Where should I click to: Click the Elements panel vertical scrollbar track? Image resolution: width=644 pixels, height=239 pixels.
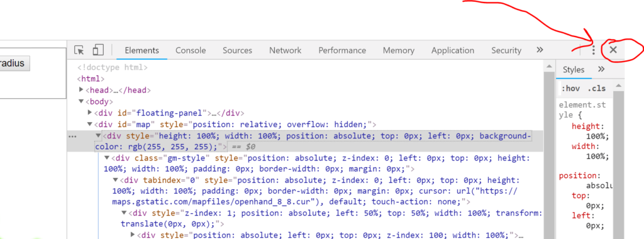click(548, 155)
